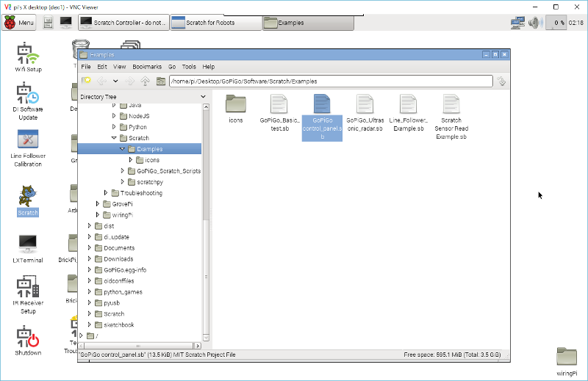This screenshot has width=588, height=381.
Task: Select GoPiGo_Ultrasonic_radar.sb file
Action: pos(365,113)
